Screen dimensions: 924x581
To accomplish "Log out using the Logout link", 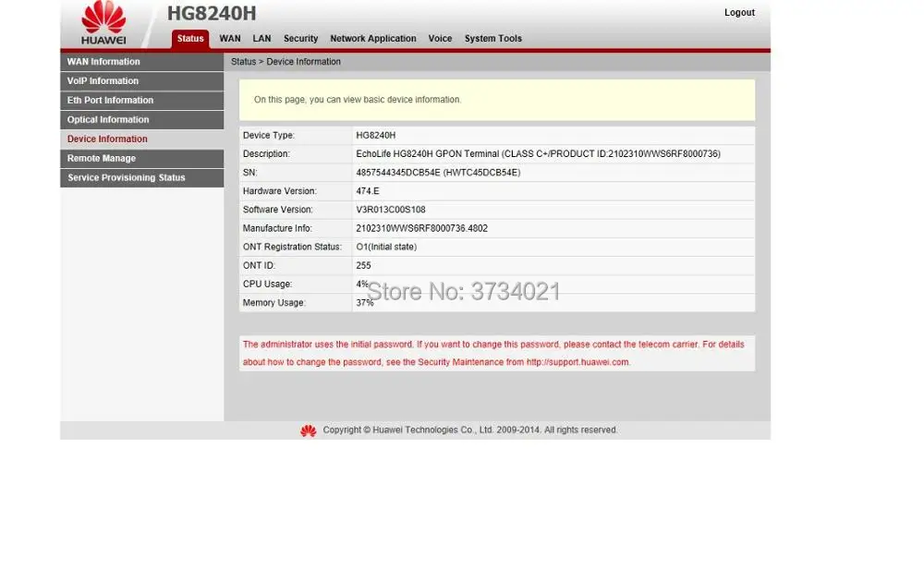I will click(x=739, y=12).
